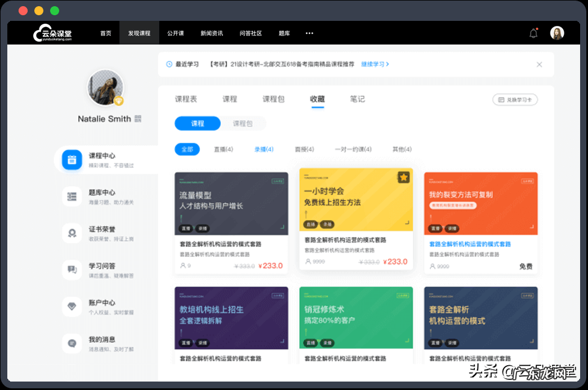588x390 pixels.
Task: Open the 证书荣誉 sidebar icon
Action: [x=72, y=233]
